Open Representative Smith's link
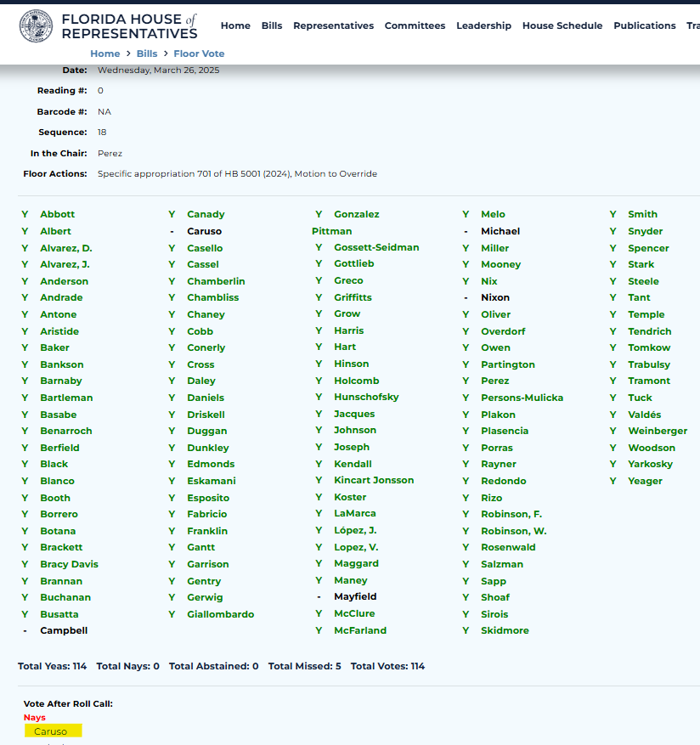 pos(642,214)
